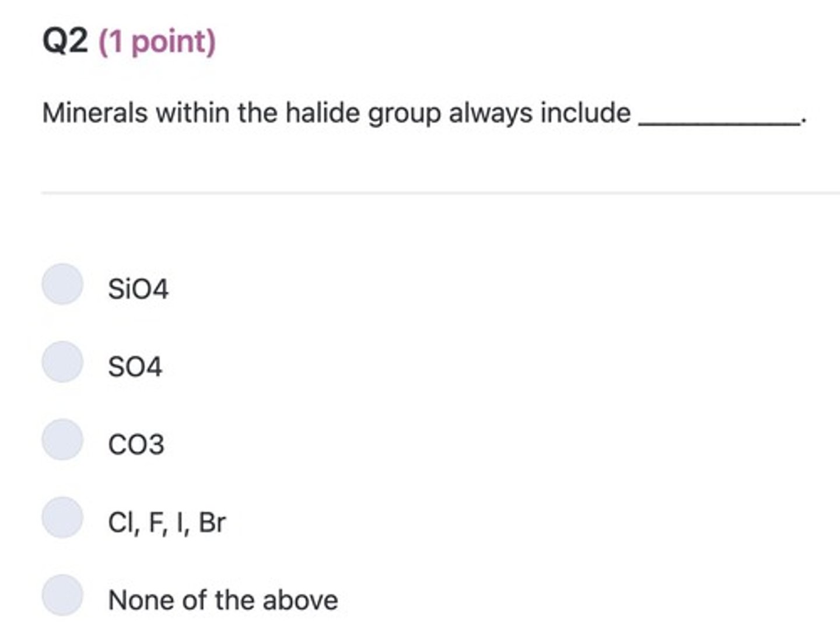Click the word group in the question
Viewport: 840px width, 643px height.
(404, 114)
